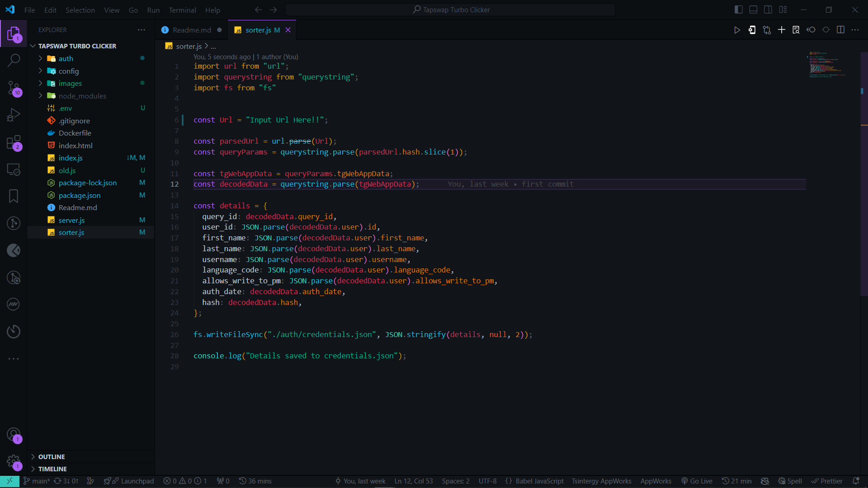Image resolution: width=868 pixels, height=488 pixels.
Task: Expand the auth folder
Action: coord(66,58)
